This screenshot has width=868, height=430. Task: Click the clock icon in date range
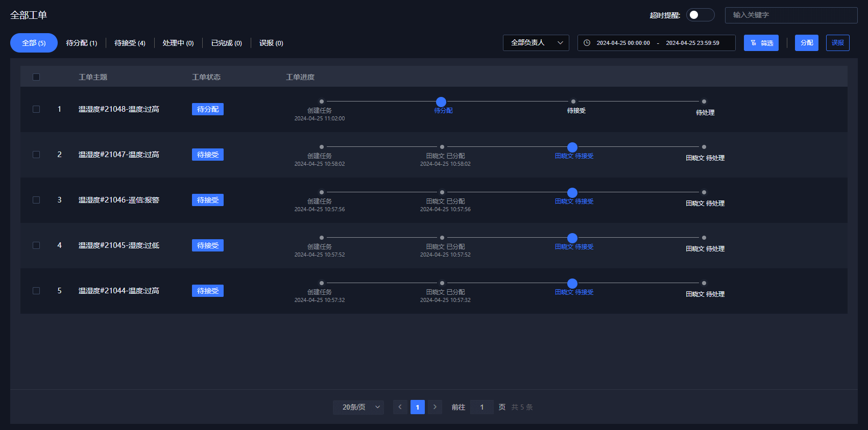(587, 43)
